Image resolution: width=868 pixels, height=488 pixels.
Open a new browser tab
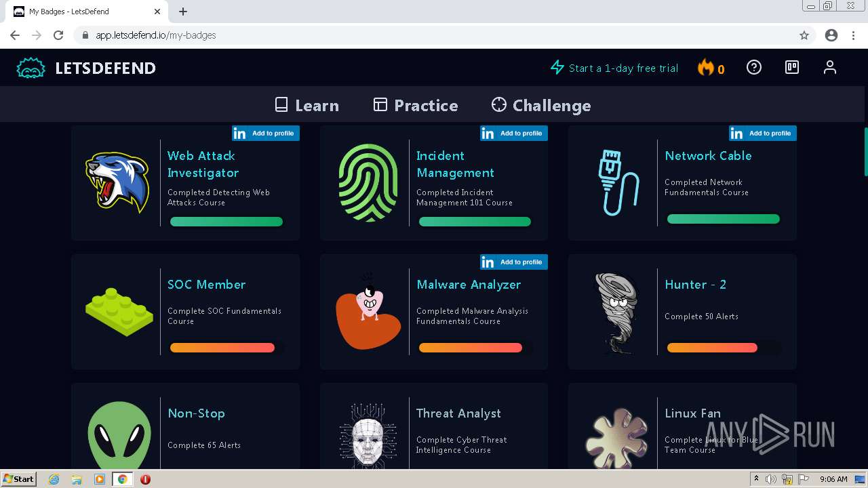coord(183,12)
